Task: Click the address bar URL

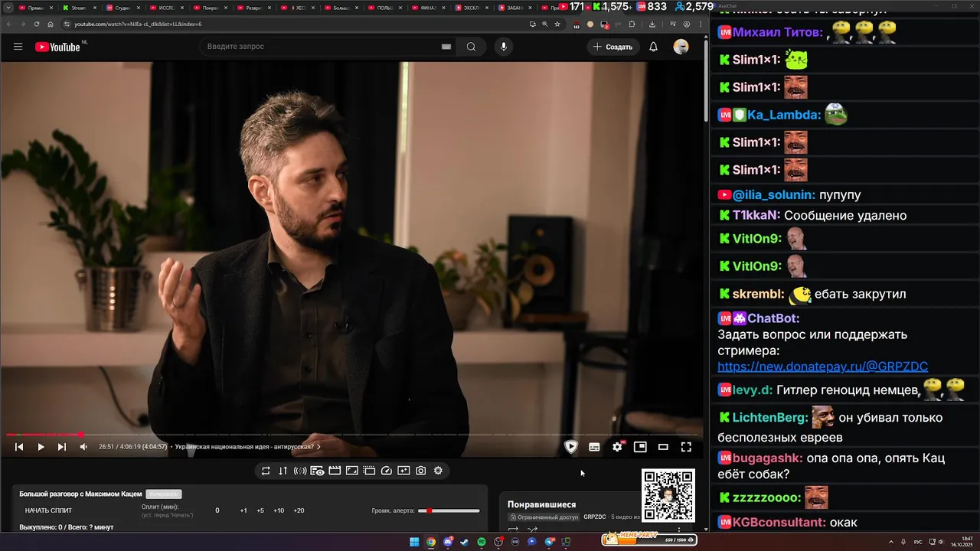Action: (138, 24)
